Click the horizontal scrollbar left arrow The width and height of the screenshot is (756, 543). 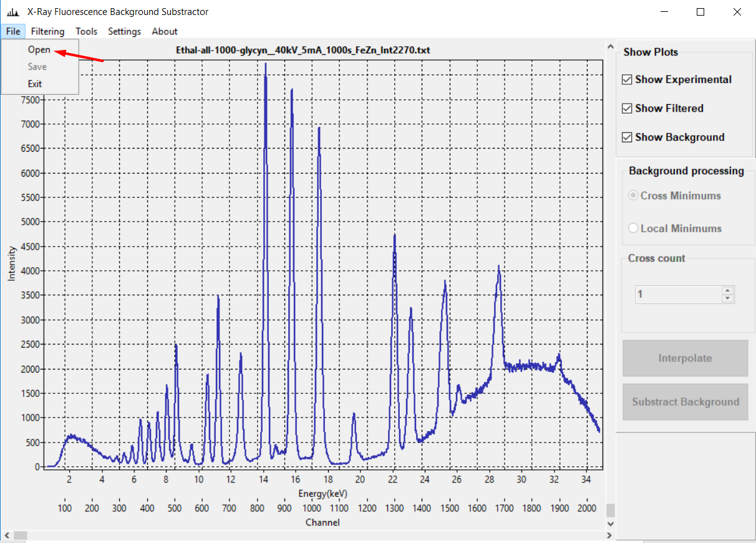(x=6, y=536)
